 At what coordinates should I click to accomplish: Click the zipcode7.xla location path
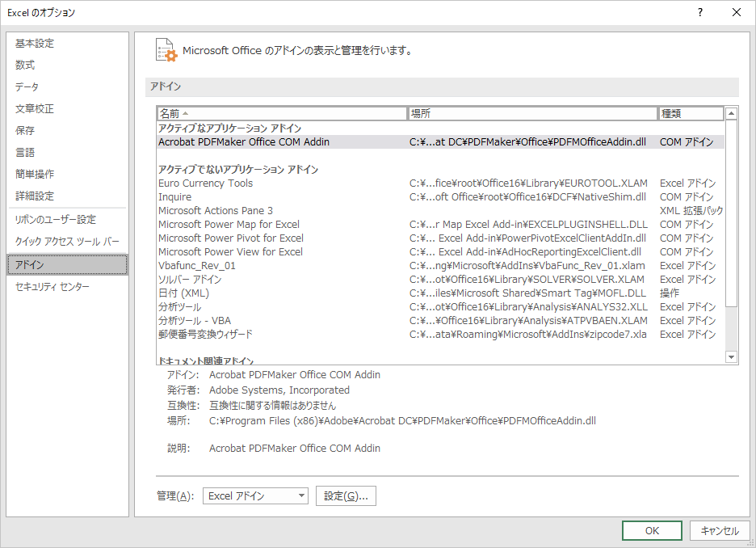(528, 335)
